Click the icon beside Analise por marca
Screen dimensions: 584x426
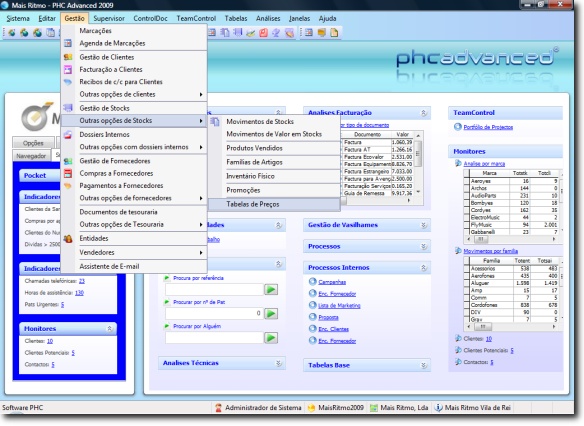click(x=458, y=163)
